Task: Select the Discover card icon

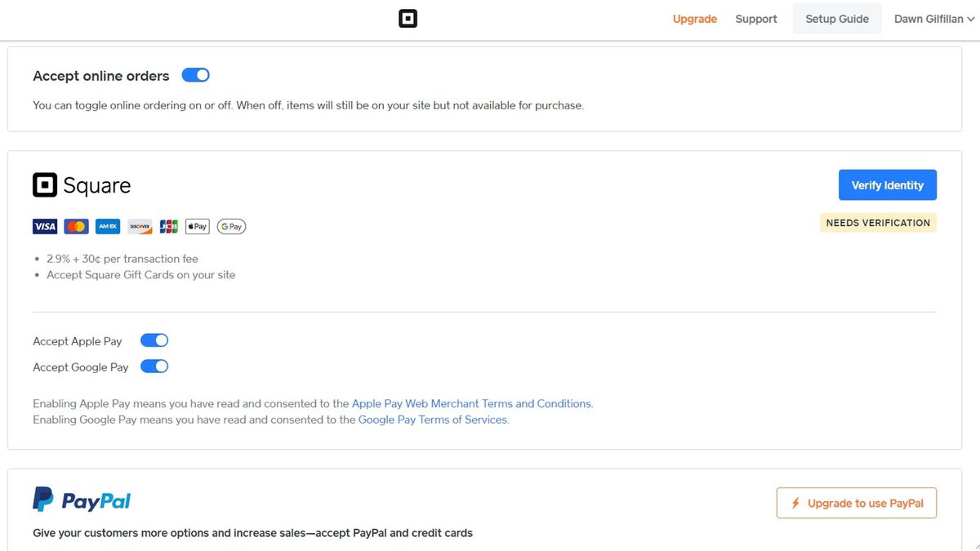Action: tap(139, 226)
